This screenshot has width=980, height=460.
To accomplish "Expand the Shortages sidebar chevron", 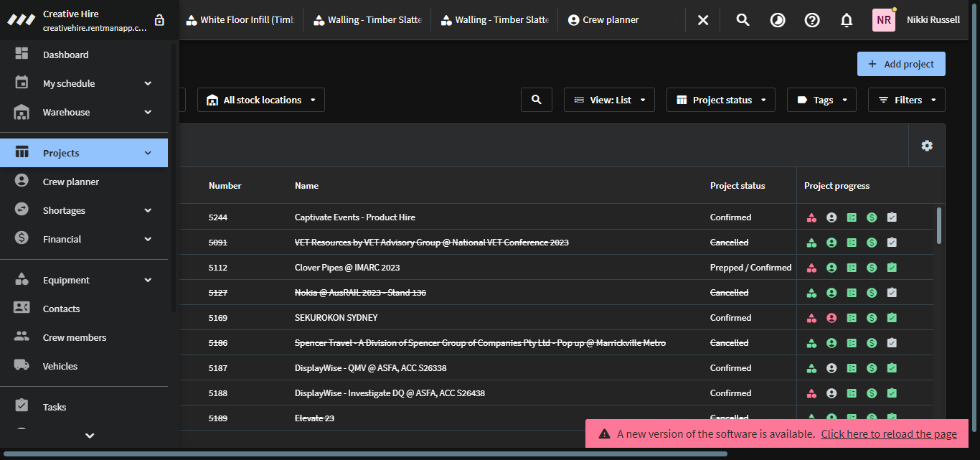I will point(148,210).
